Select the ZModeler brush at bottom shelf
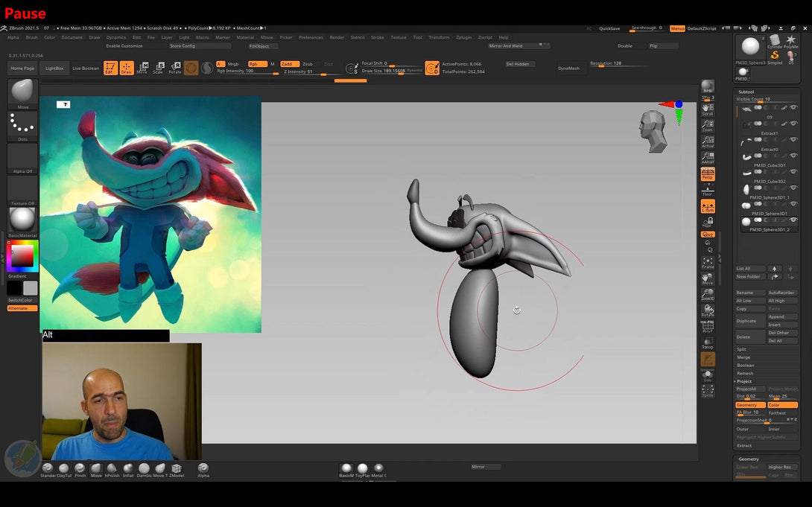 tap(176, 471)
